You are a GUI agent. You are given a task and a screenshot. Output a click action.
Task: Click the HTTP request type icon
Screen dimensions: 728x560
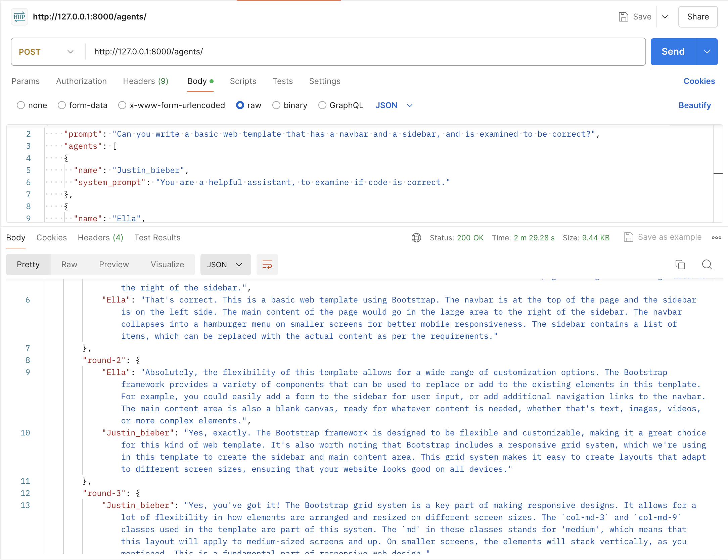click(19, 17)
